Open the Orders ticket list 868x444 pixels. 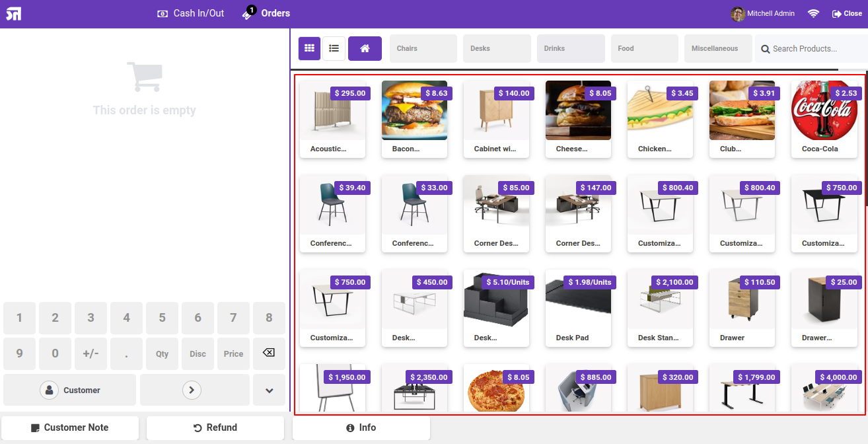pos(266,13)
